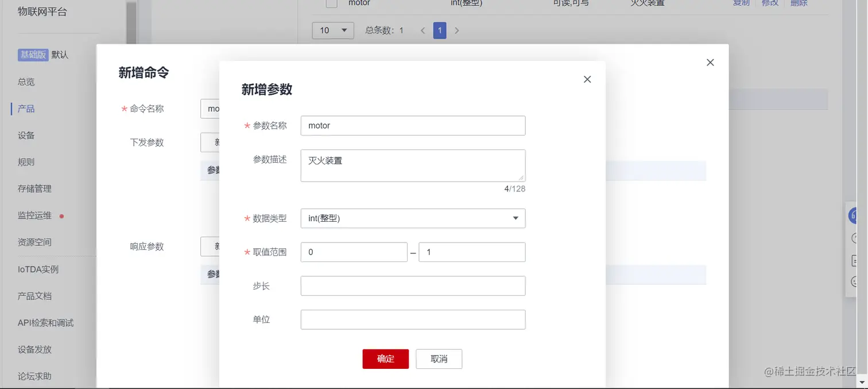Open API检索和调试 sidebar link
868x389 pixels.
click(x=45, y=322)
